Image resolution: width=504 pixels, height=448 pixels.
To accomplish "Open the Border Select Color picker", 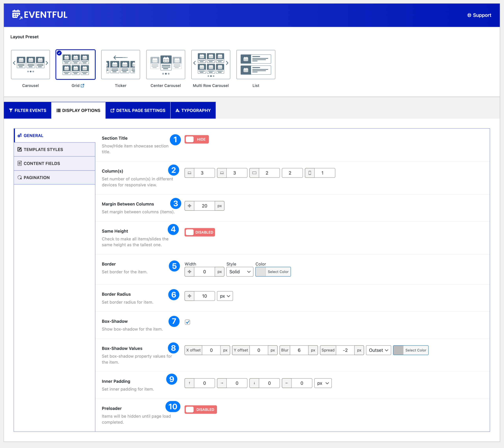I will click(x=273, y=272).
